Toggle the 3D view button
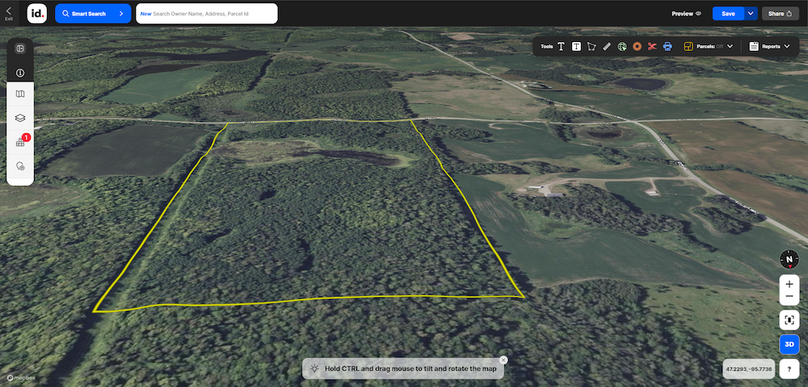808x387 pixels. [789, 344]
